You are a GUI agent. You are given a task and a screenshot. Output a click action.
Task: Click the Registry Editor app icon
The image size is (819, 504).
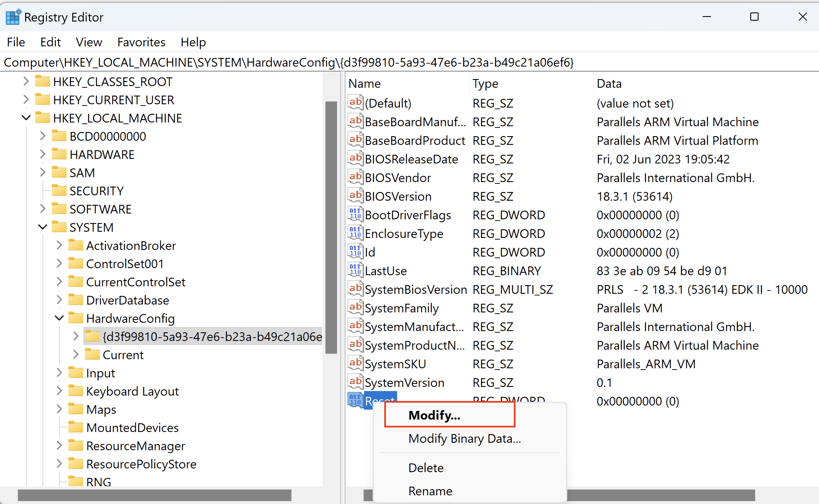12,17
